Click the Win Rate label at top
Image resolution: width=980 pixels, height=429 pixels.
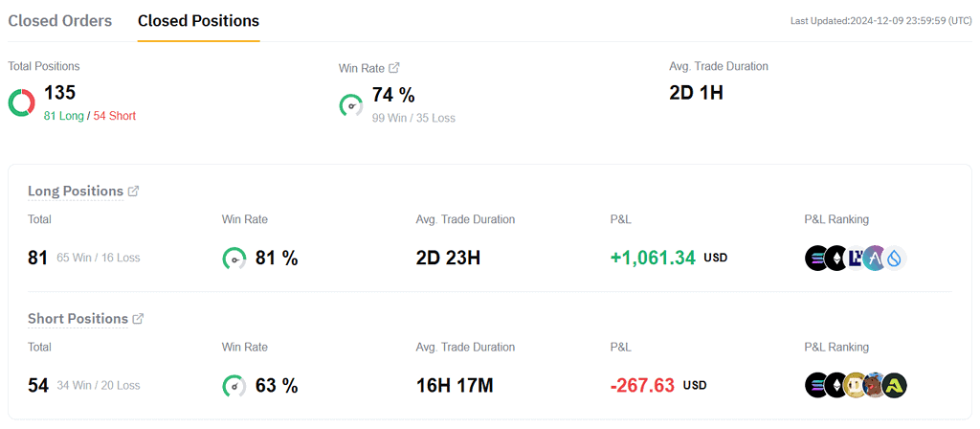[361, 68]
